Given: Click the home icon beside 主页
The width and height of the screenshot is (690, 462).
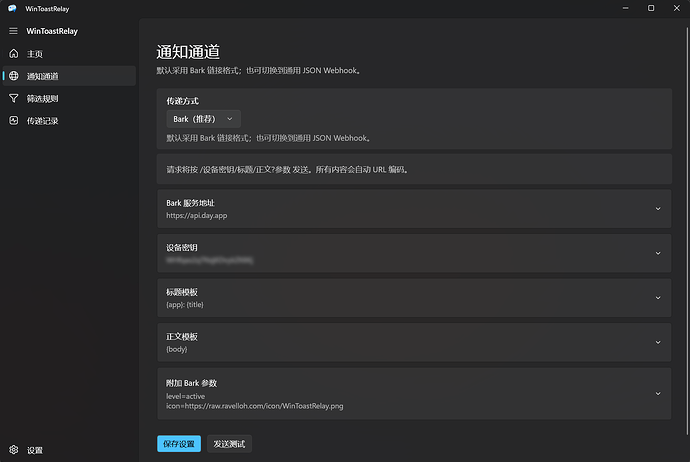Looking at the screenshot, I should 14,54.
